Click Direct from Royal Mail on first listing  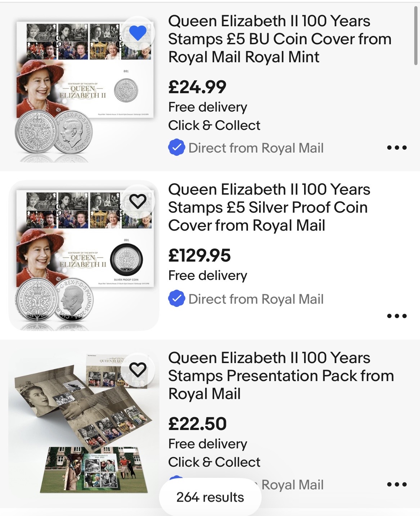click(x=256, y=148)
